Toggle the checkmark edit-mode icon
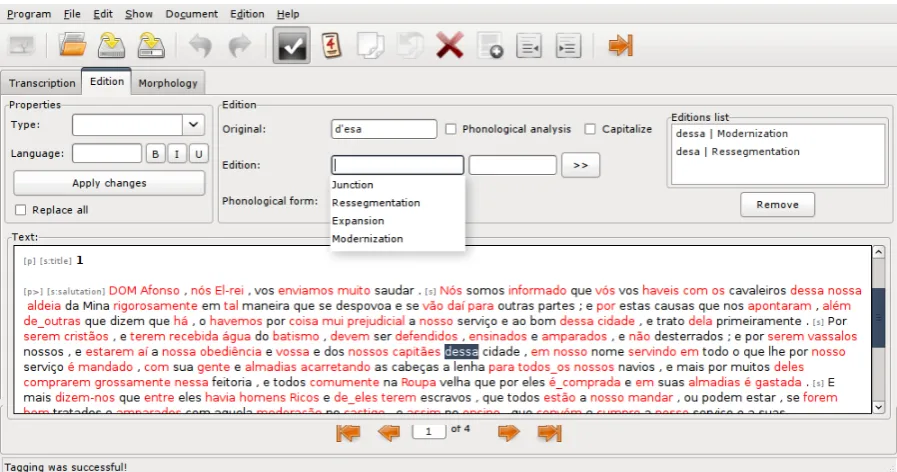 pos(292,45)
